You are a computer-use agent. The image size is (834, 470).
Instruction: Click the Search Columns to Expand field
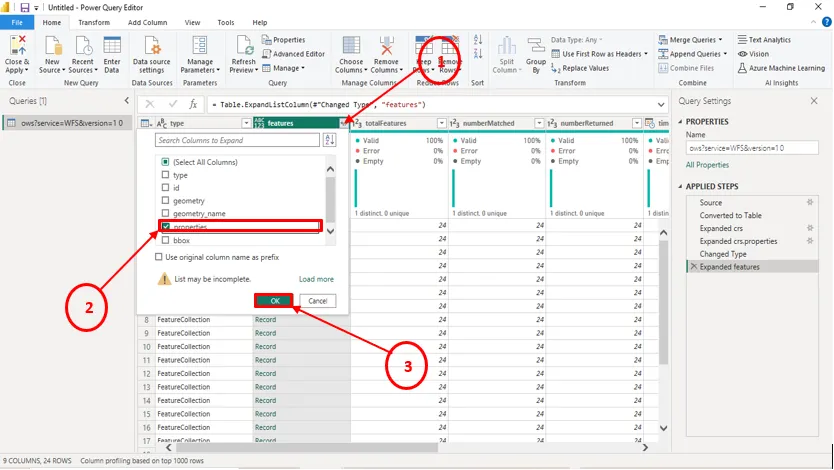point(237,140)
